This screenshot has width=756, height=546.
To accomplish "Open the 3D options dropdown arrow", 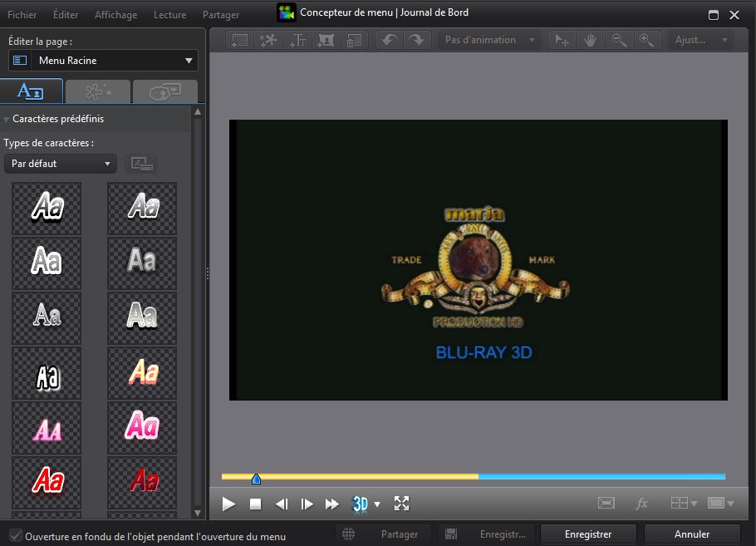I will click(x=377, y=504).
